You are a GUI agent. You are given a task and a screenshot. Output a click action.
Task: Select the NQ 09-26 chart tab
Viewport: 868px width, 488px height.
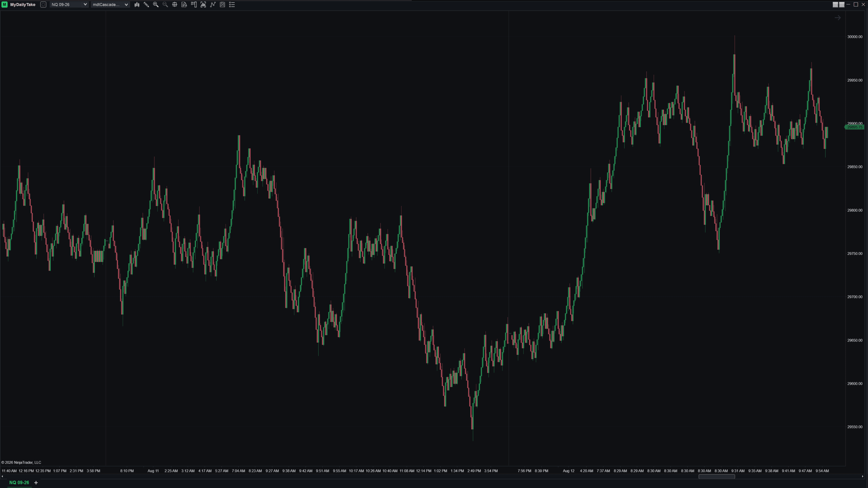point(19,483)
